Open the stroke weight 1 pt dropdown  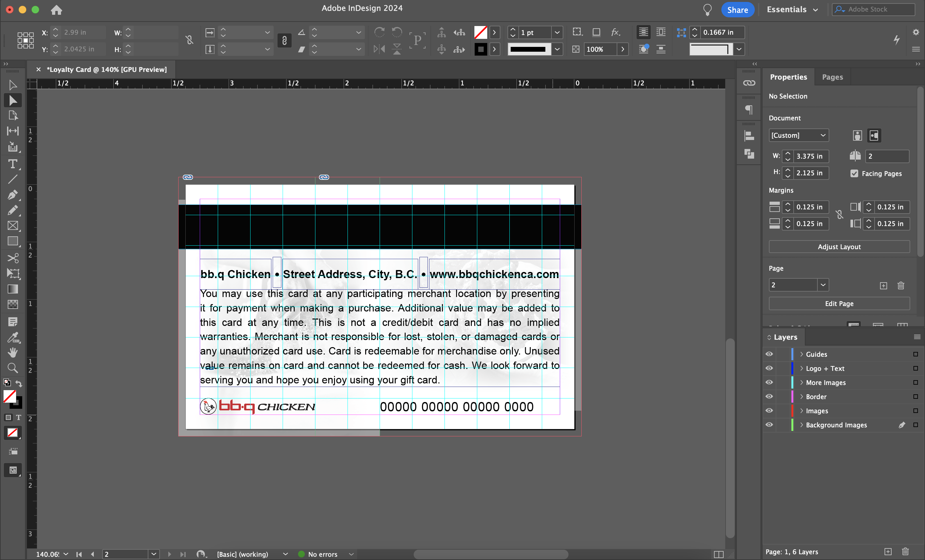[557, 32]
